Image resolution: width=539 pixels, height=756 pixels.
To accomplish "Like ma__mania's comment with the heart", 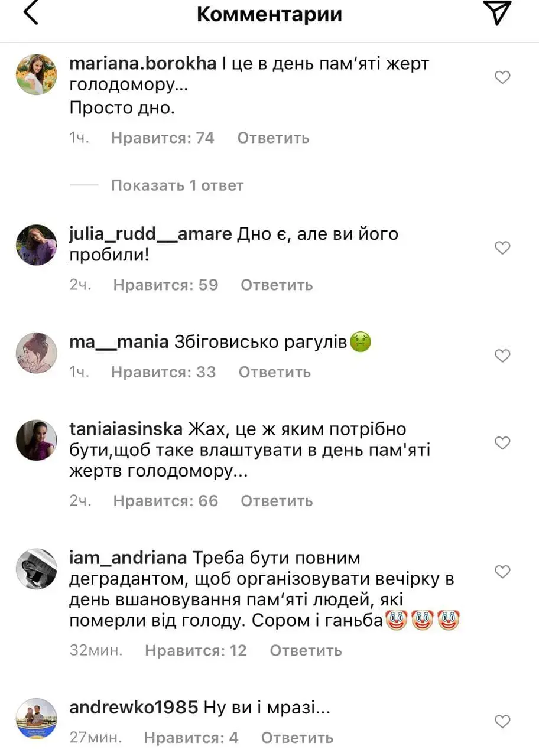I will pos(502,356).
